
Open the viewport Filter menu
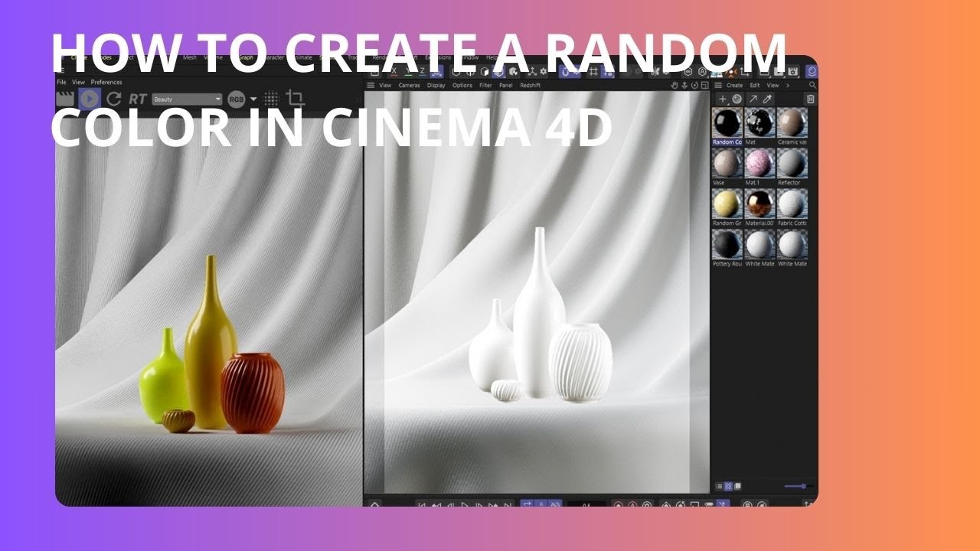tap(485, 85)
